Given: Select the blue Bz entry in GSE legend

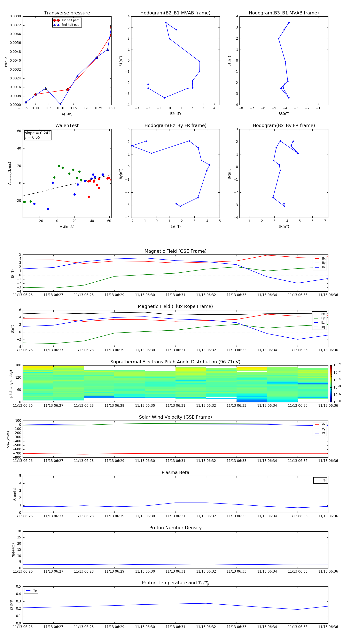Looking at the screenshot, I should pyautogui.click(x=320, y=268).
